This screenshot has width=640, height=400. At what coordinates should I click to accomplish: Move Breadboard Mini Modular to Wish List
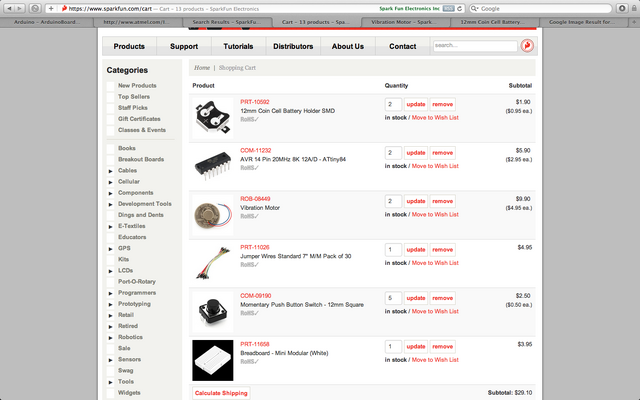pyautogui.click(x=435, y=360)
